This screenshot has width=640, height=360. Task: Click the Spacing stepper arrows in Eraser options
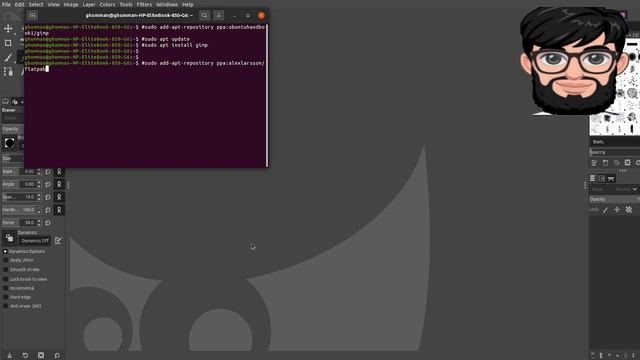pos(39,197)
